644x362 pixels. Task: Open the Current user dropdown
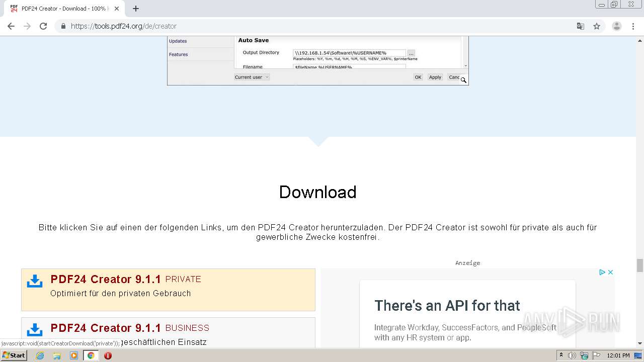pyautogui.click(x=252, y=77)
